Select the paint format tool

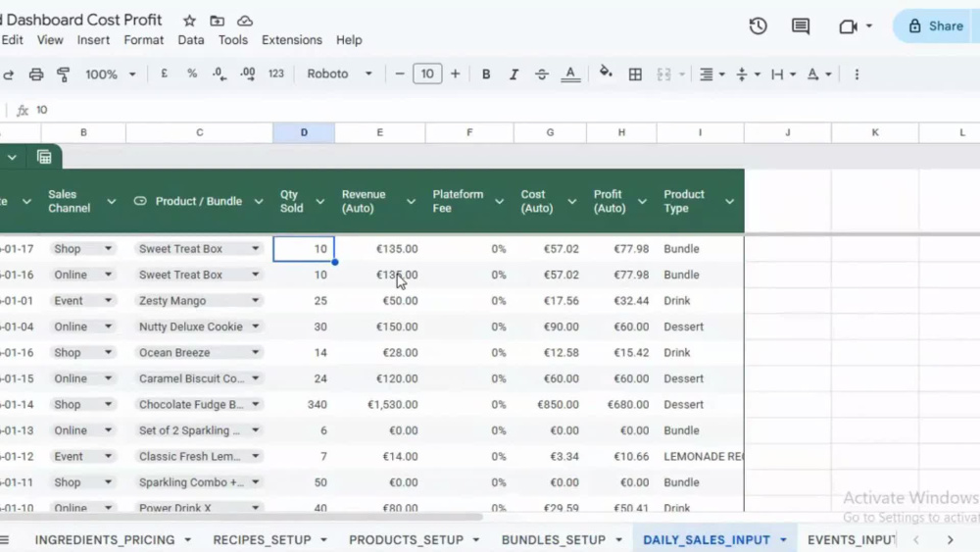pyautogui.click(x=63, y=75)
